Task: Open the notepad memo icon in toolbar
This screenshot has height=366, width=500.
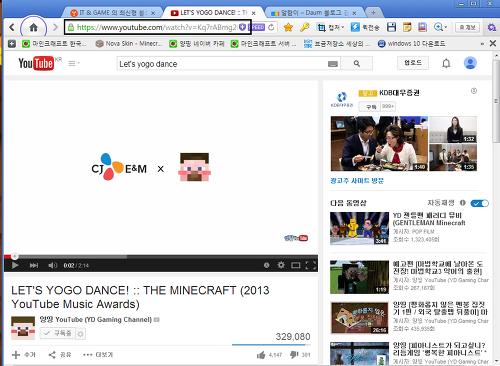Action: 407,27
